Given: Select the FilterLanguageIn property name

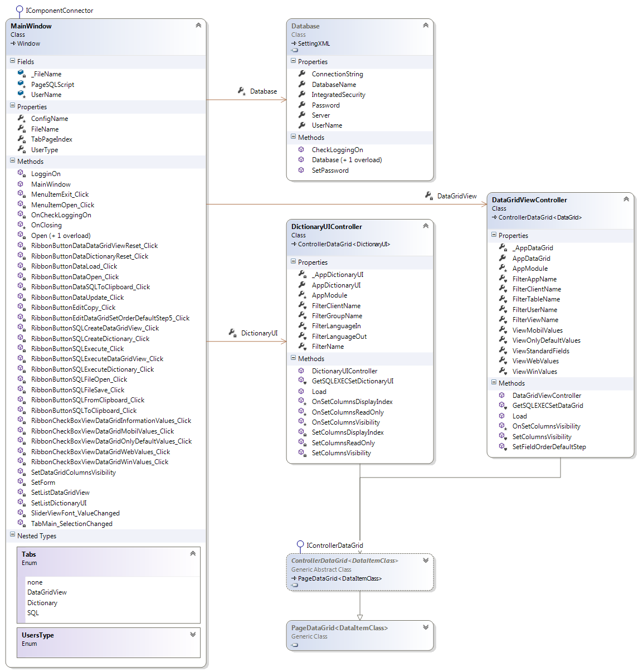Looking at the screenshot, I should coord(336,326).
